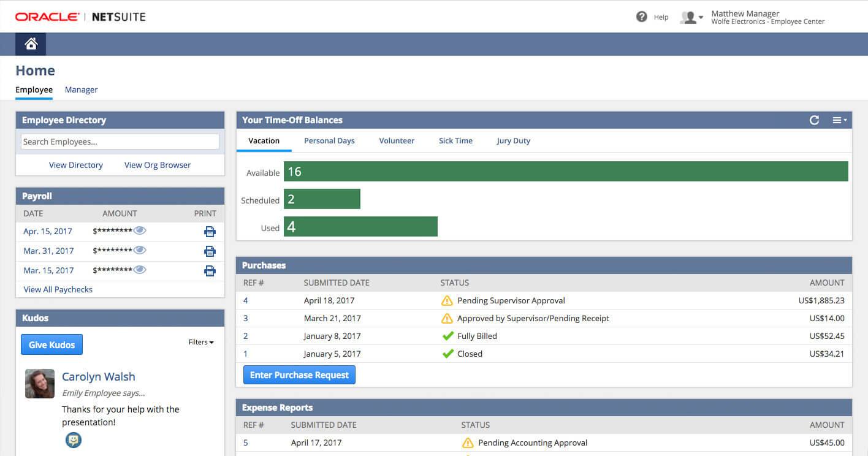Screen dimensions: 868x456
Task: Print the Apr. 15, 2017 paycheck
Action: (210, 232)
